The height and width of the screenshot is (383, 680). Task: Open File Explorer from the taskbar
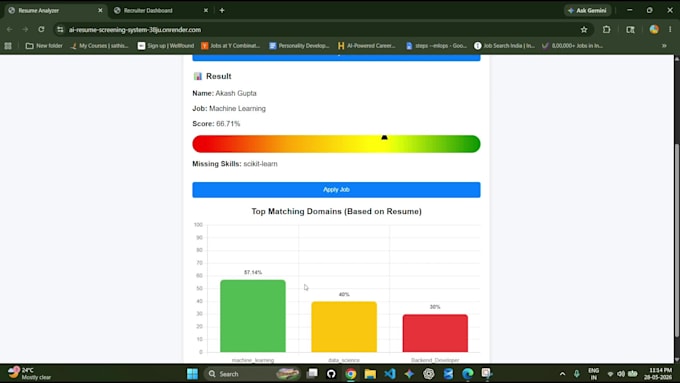(x=370, y=373)
